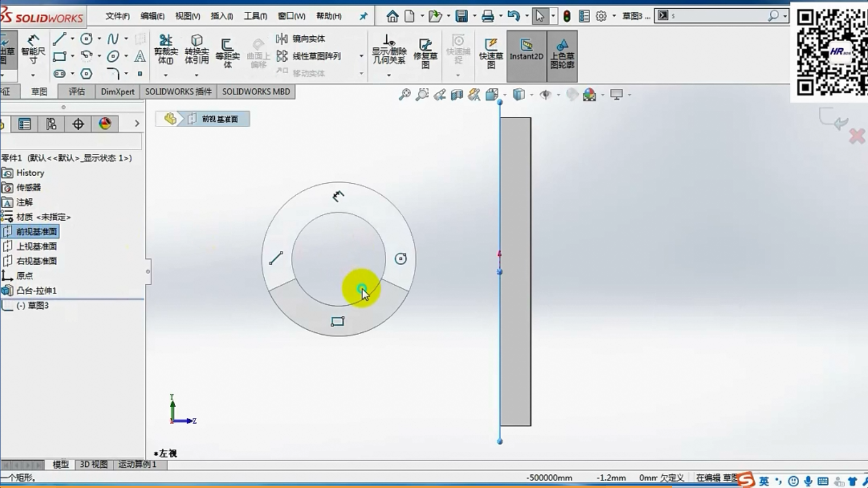This screenshot has height=488, width=868.
Task: Open the 工具(T) menu
Action: (255, 16)
